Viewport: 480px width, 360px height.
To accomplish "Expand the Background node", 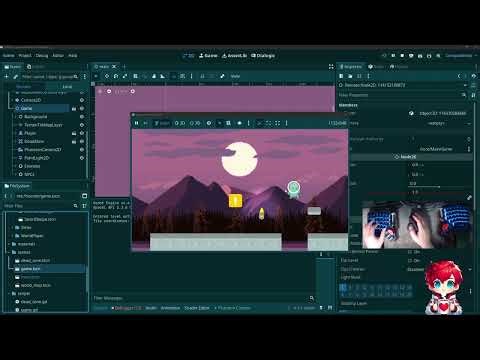I will point(15,117).
